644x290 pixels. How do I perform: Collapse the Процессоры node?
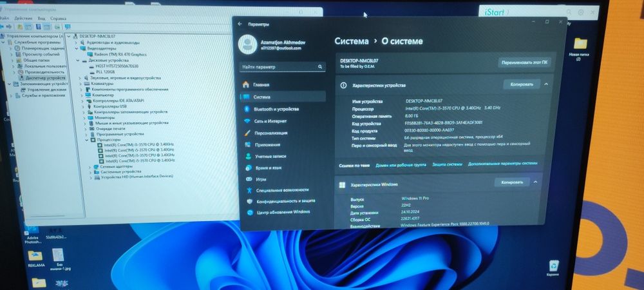tap(88, 140)
